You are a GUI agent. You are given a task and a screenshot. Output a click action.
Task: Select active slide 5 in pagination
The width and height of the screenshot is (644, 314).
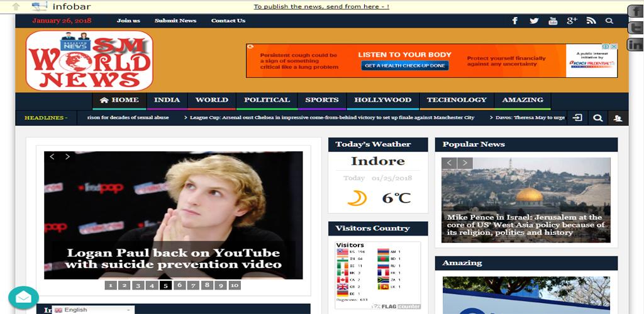click(x=165, y=285)
